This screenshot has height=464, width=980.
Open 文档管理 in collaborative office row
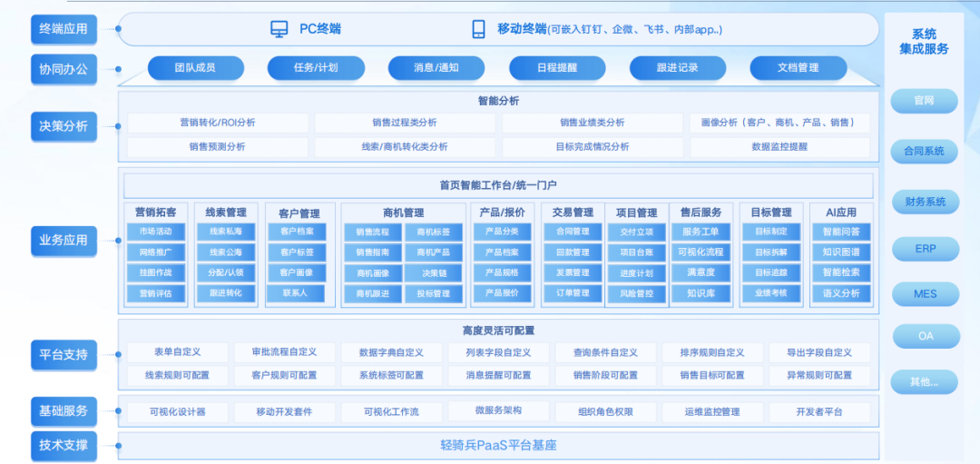pos(798,68)
